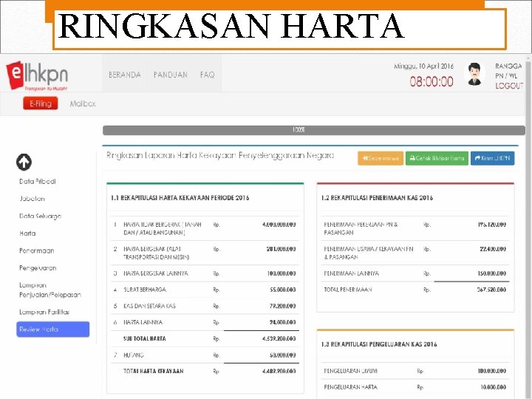The width and height of the screenshot is (532, 399).
Task: Click the 'SUB TOTAL HARTA' row label
Action: point(145,338)
